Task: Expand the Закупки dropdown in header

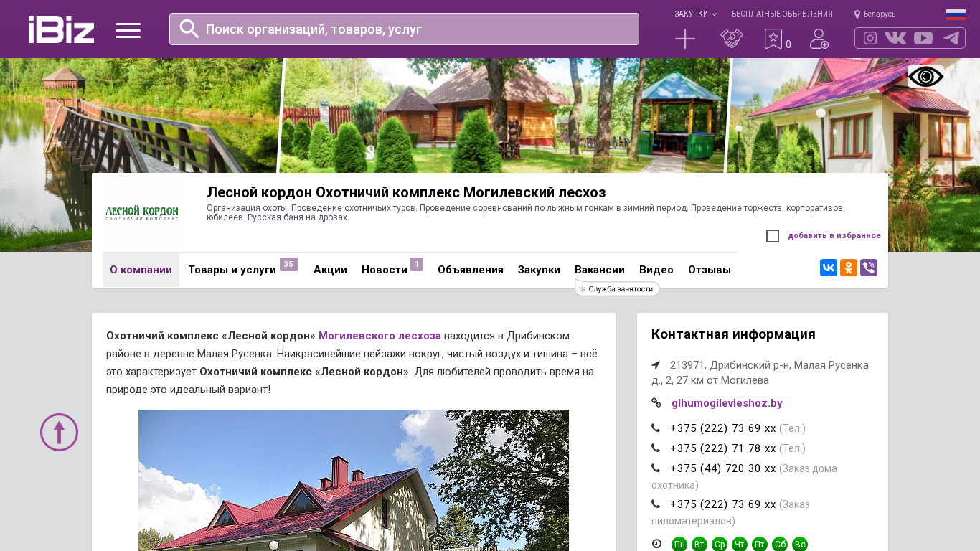Action: tap(695, 14)
